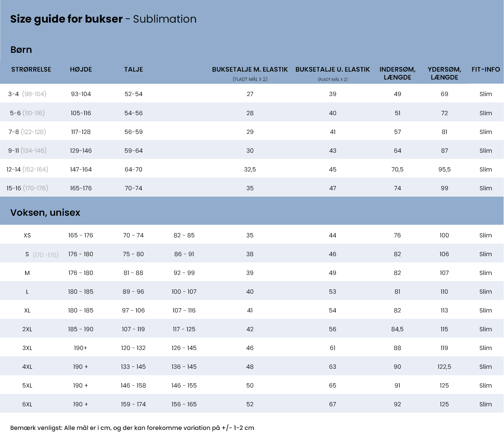Viewport: 504px width, 442px height.
Task: Click the HØJDE column header
Action: pyautogui.click(x=81, y=69)
